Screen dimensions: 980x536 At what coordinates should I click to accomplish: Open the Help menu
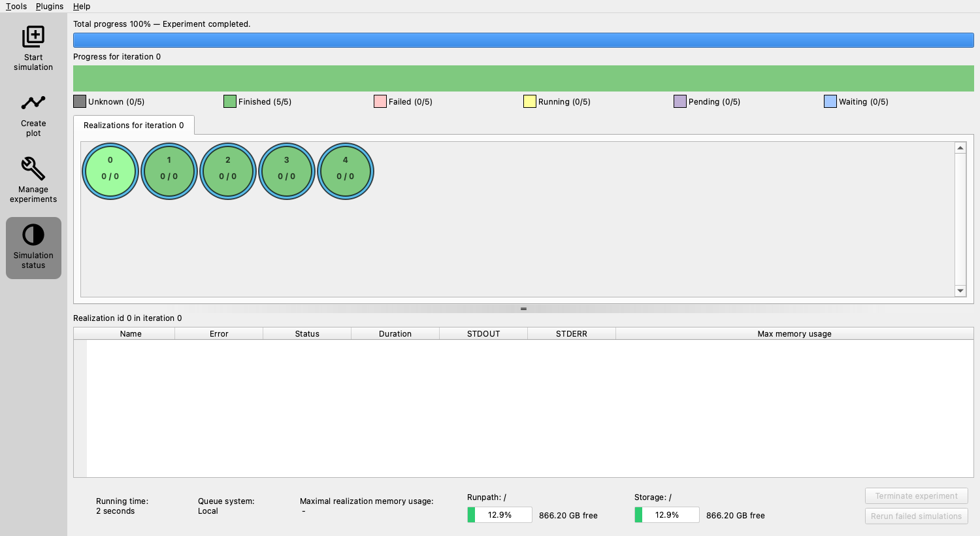(82, 7)
